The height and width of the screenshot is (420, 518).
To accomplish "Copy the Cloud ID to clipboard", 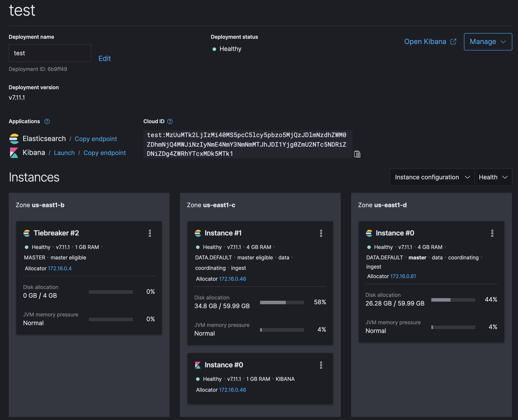I will 357,154.
